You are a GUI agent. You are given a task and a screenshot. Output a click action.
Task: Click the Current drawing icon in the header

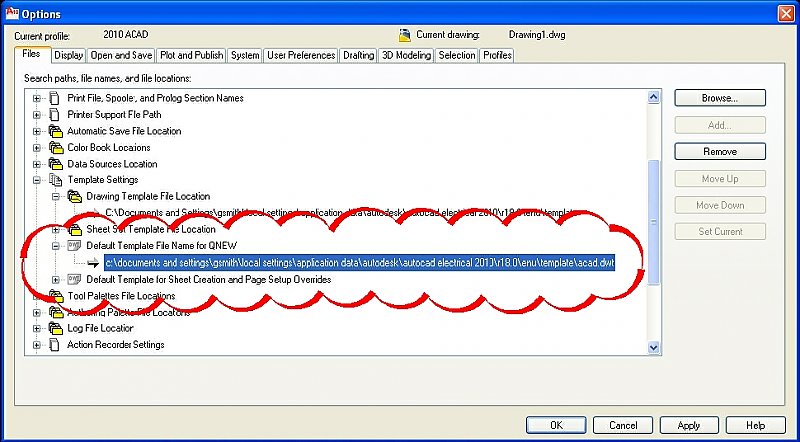405,35
